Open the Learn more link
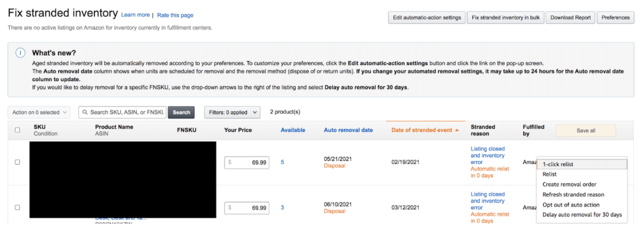This screenshot has height=237, width=644. pos(135,15)
